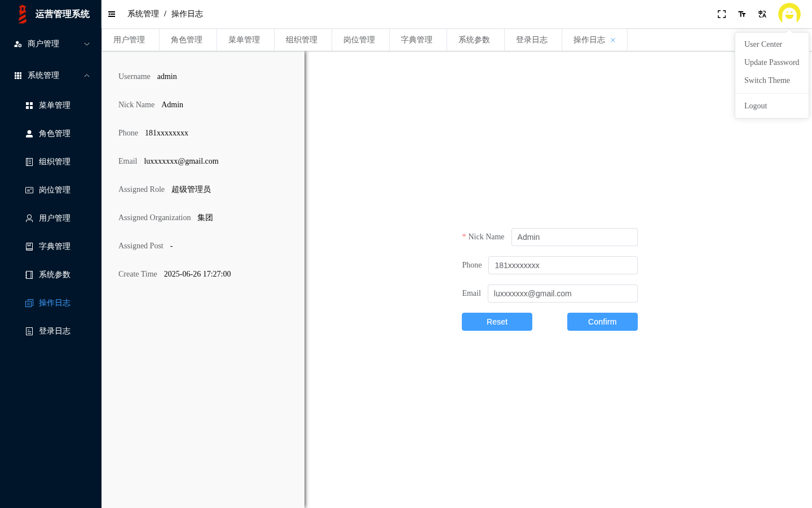Image resolution: width=812 pixels, height=508 pixels.
Task: Click the 商户管理 sidebar icon
Action: coord(18,44)
